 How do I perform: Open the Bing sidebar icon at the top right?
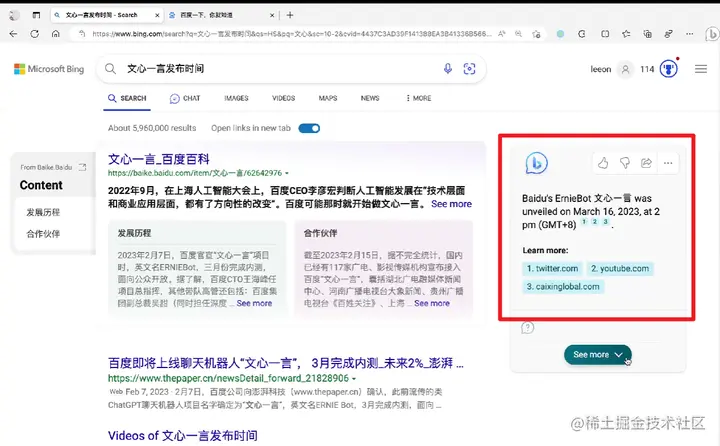(712, 34)
